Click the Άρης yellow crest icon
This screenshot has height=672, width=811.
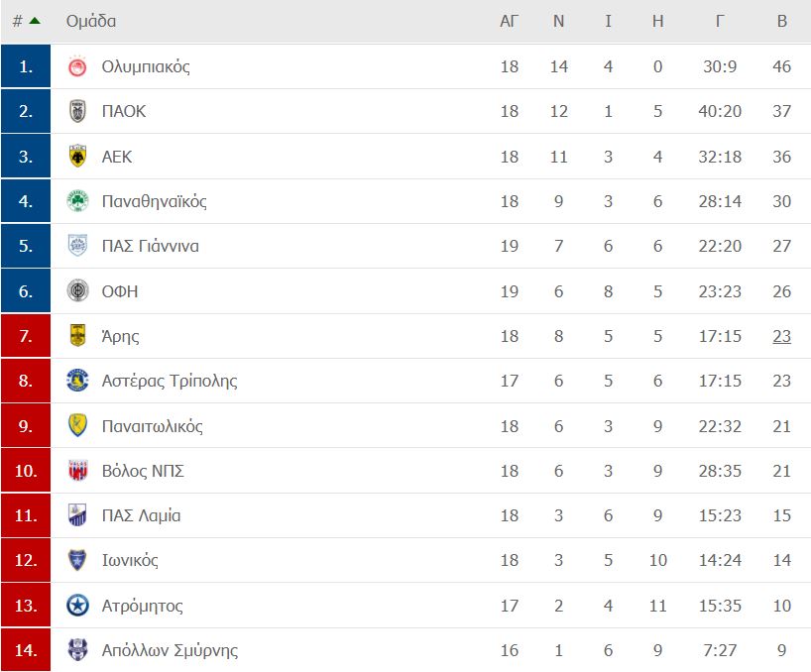pos(77,335)
